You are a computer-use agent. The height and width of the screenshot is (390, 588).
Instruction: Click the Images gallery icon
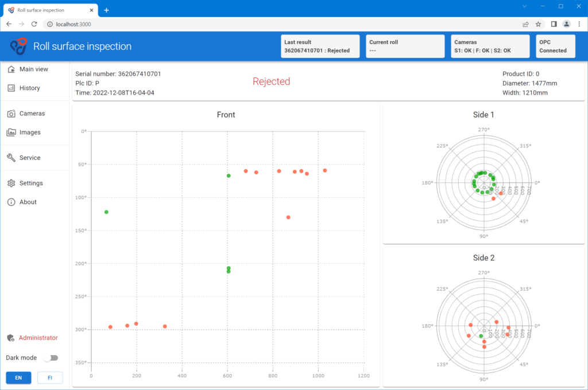tap(11, 132)
